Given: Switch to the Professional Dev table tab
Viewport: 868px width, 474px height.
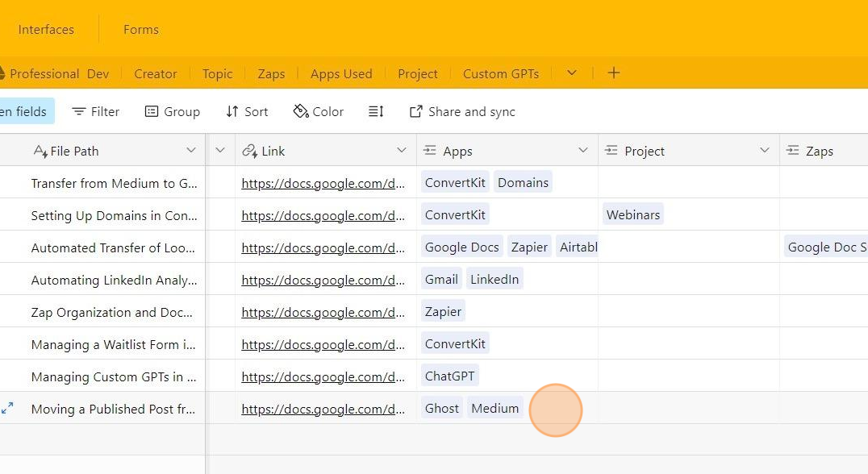Looking at the screenshot, I should [x=59, y=73].
